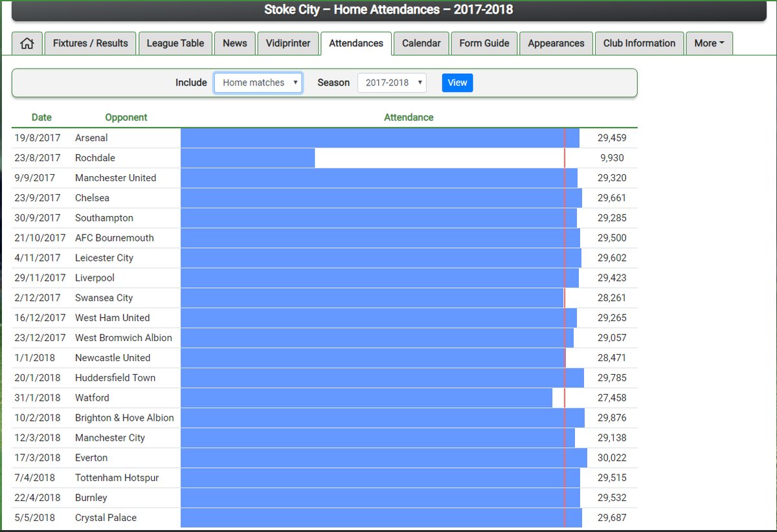
Task: Click the Rochdale attendance bar
Action: [x=247, y=158]
